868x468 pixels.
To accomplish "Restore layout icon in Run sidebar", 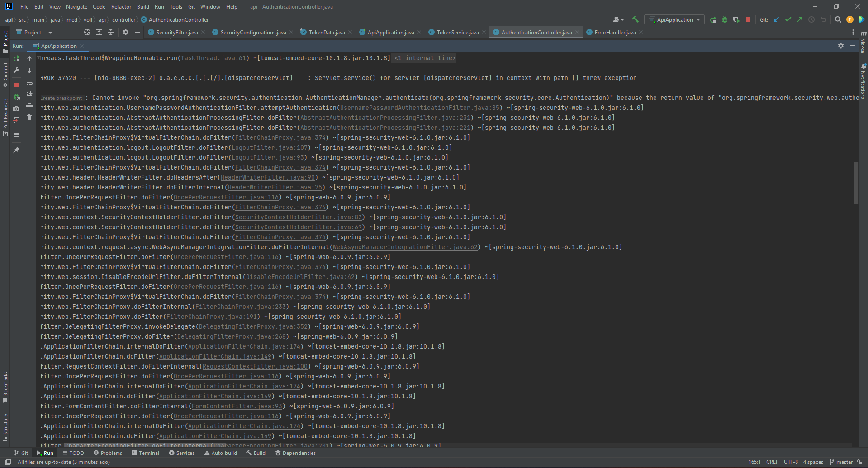I will (16, 135).
